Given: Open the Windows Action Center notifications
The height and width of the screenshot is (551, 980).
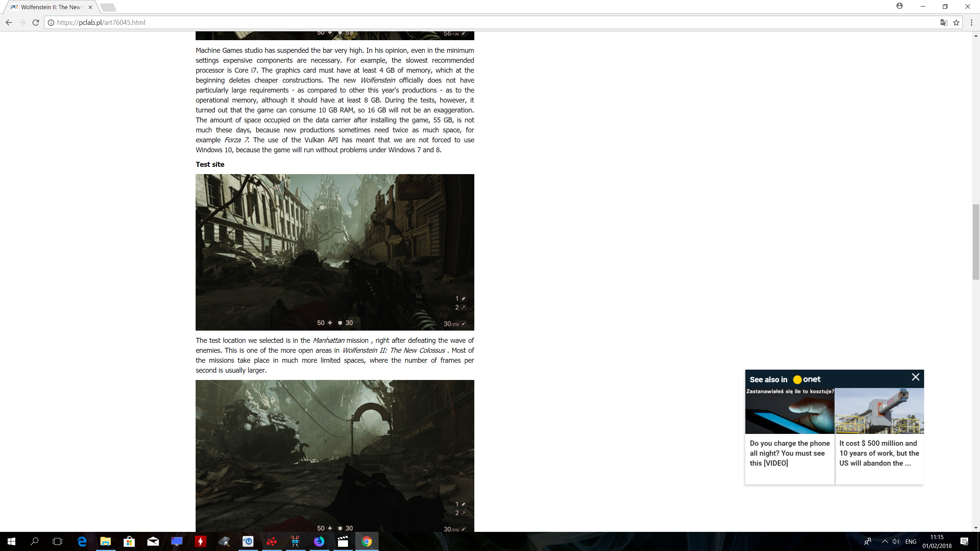Looking at the screenshot, I should click(964, 541).
